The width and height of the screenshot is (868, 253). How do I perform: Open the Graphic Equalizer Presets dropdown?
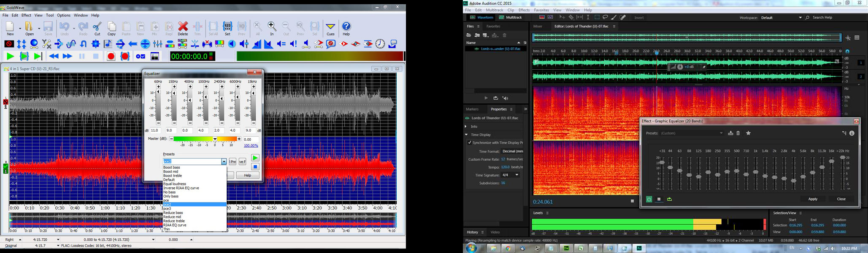tap(692, 133)
